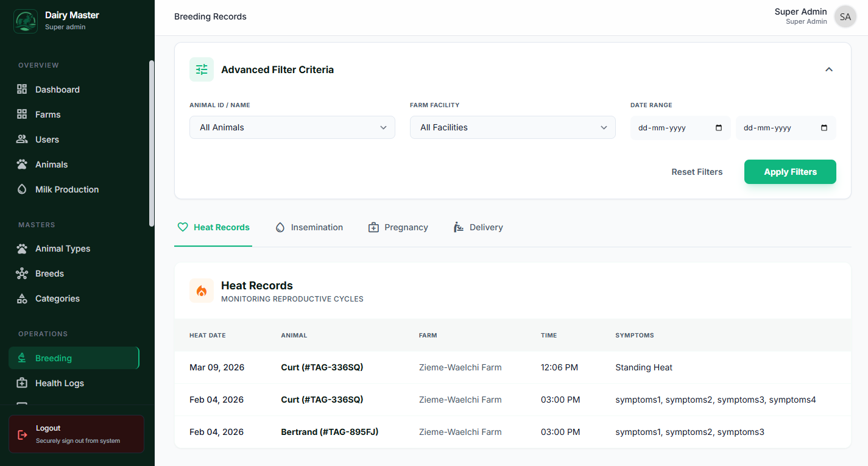Open the All Facilities dropdown
This screenshot has width=868, height=466.
(x=512, y=127)
